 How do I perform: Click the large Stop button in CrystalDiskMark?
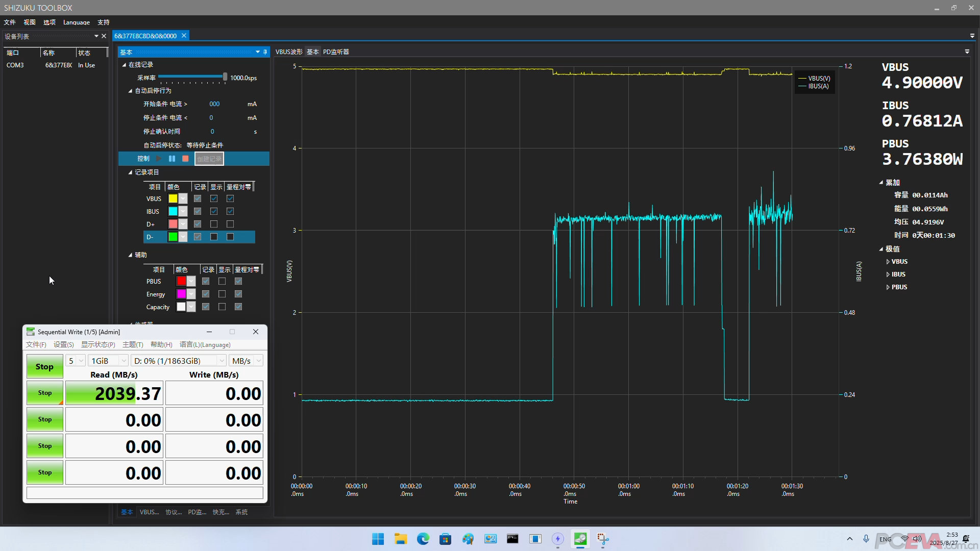(x=44, y=366)
